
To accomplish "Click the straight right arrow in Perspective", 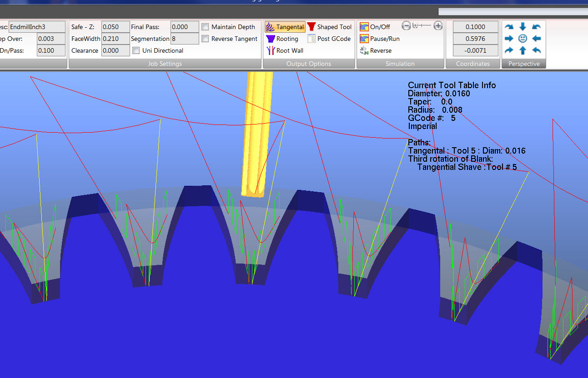I will click(509, 39).
